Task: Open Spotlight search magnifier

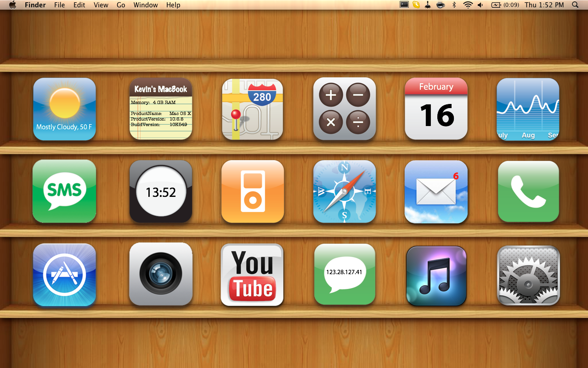Action: (x=575, y=5)
